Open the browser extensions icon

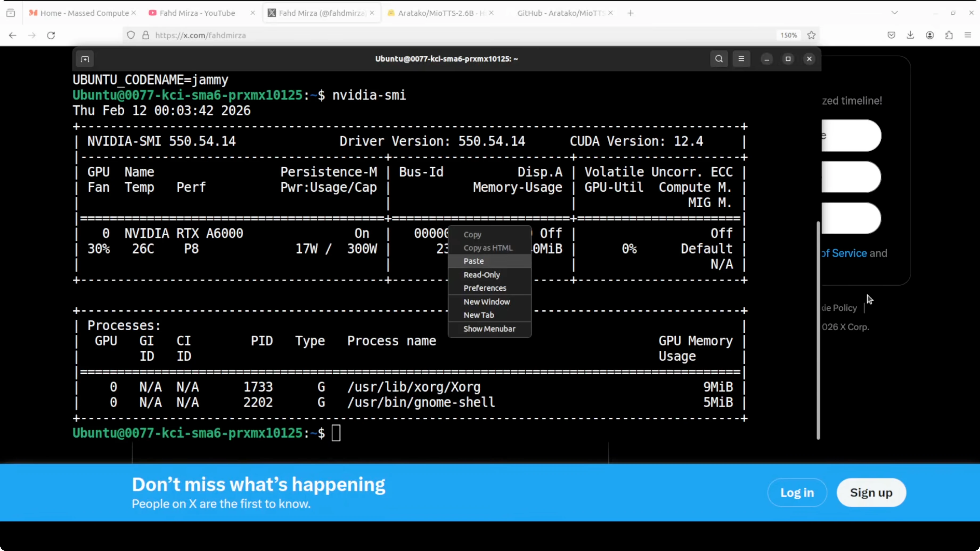pyautogui.click(x=949, y=35)
